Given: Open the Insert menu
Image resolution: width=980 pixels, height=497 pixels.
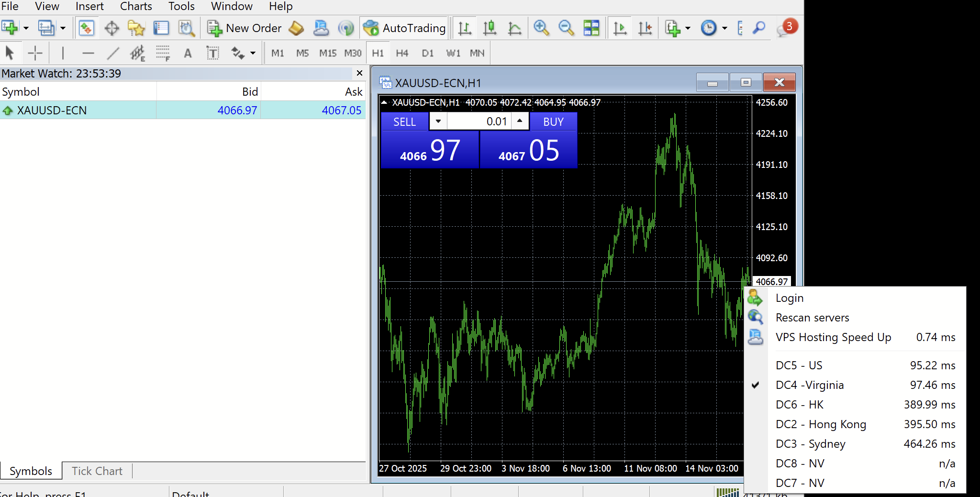Looking at the screenshot, I should pos(89,6).
